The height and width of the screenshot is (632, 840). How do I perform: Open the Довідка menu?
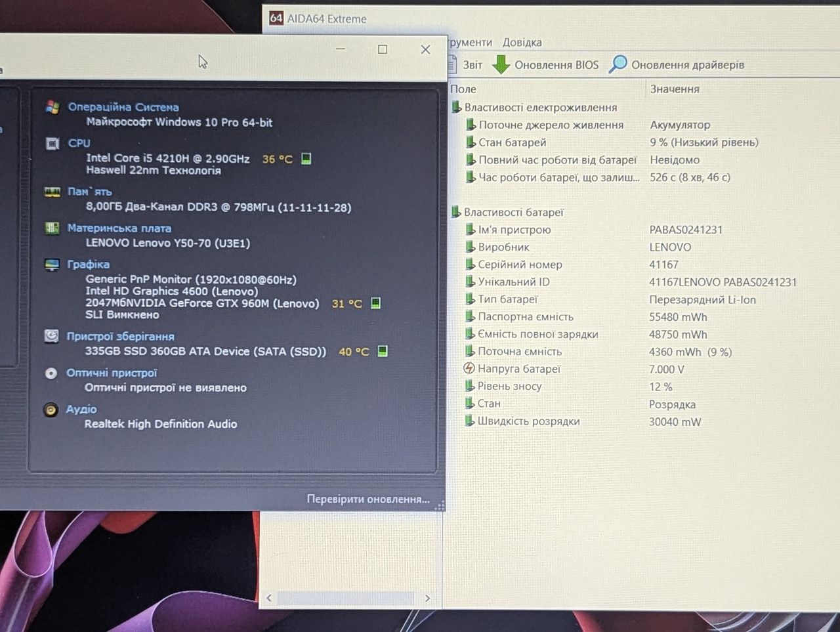[522, 42]
